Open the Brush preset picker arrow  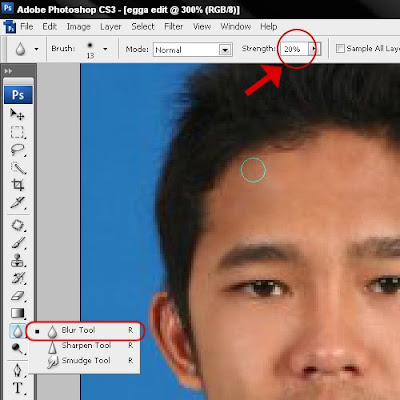pyautogui.click(x=105, y=49)
